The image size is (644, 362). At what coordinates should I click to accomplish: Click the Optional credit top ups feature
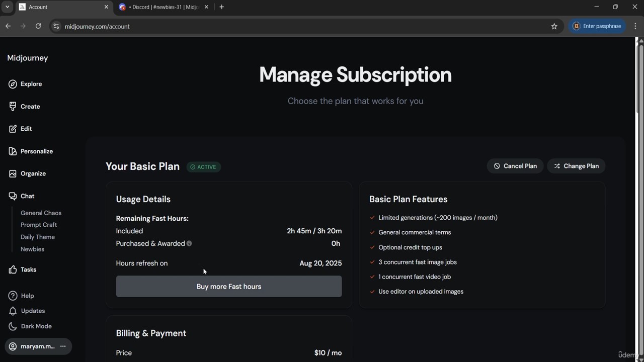click(x=410, y=247)
